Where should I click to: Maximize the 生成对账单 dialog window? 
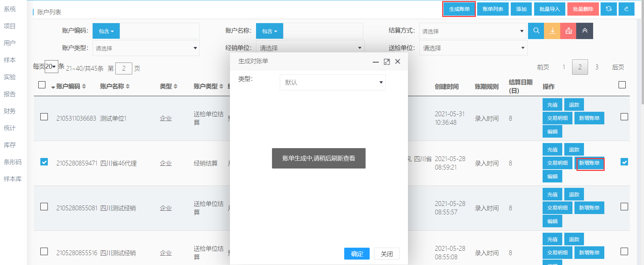(x=387, y=61)
